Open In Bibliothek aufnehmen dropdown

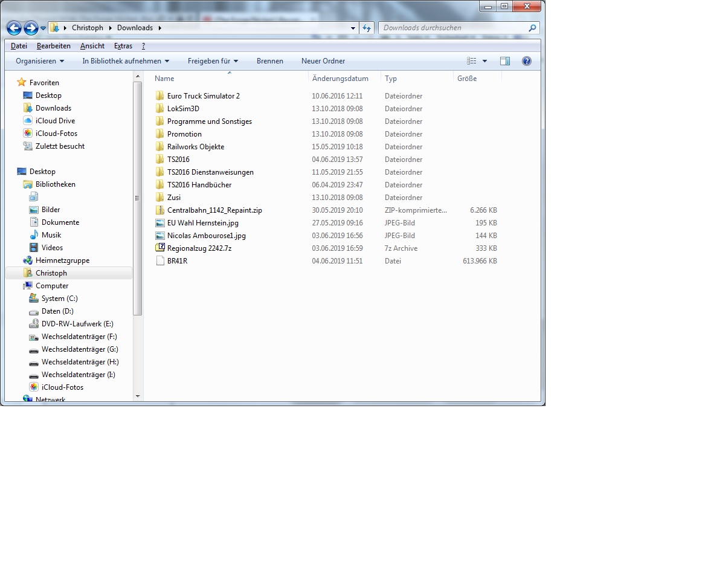pyautogui.click(x=126, y=61)
